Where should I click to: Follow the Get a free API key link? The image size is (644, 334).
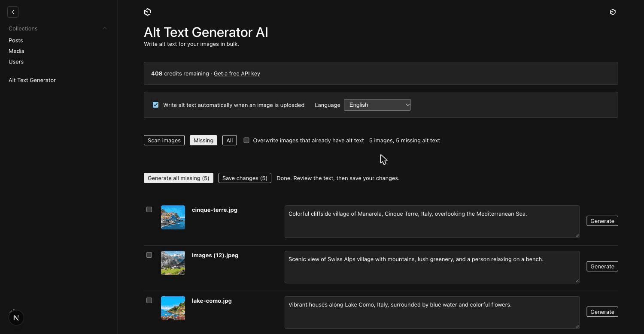pyautogui.click(x=237, y=73)
